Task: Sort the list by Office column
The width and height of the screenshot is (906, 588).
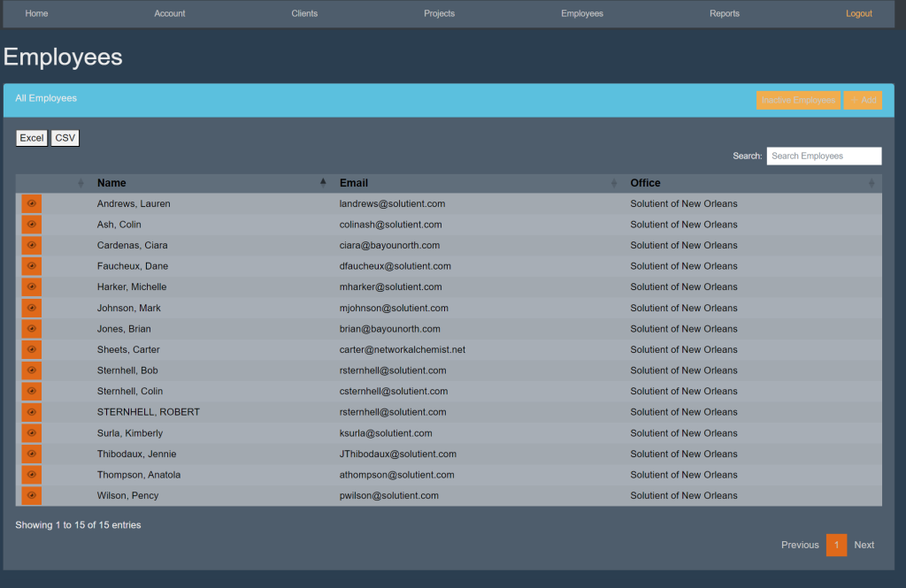Action: point(645,183)
